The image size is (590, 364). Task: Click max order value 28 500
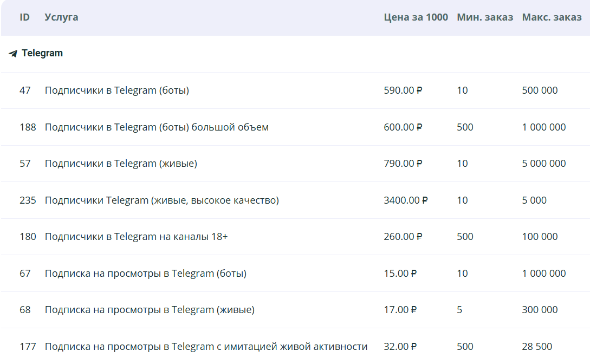(x=537, y=346)
